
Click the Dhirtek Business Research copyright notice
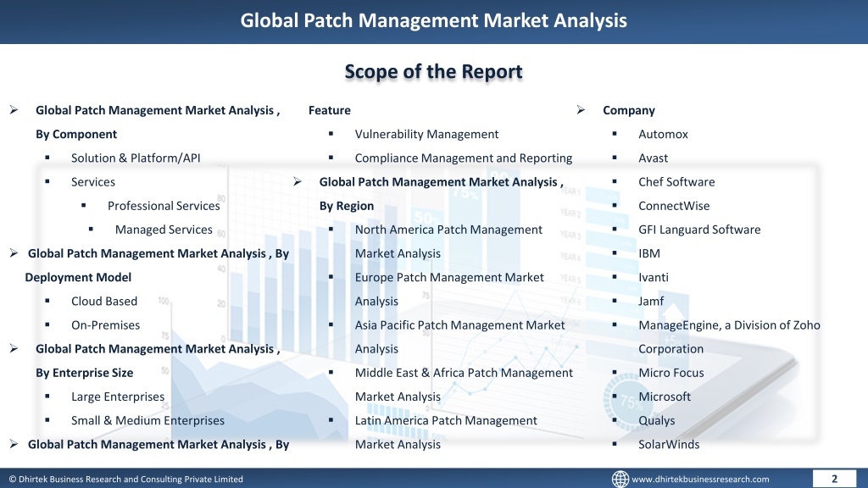tap(125, 480)
